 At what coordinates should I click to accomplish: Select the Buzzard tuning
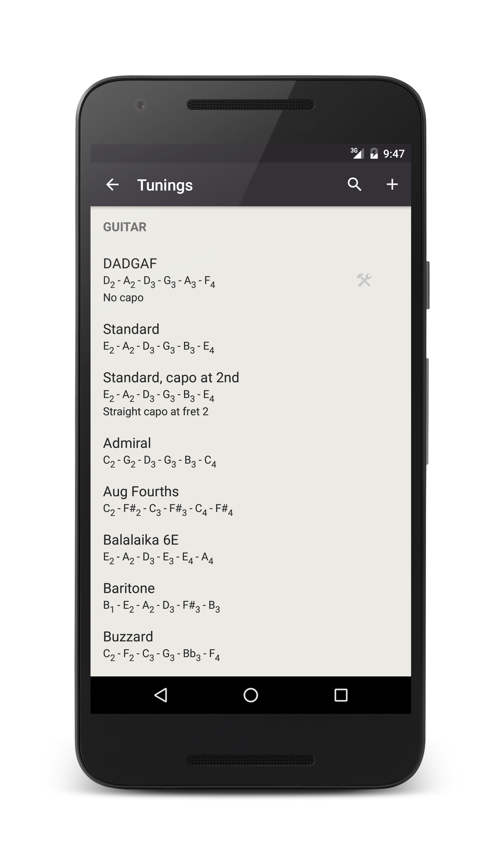[251, 645]
